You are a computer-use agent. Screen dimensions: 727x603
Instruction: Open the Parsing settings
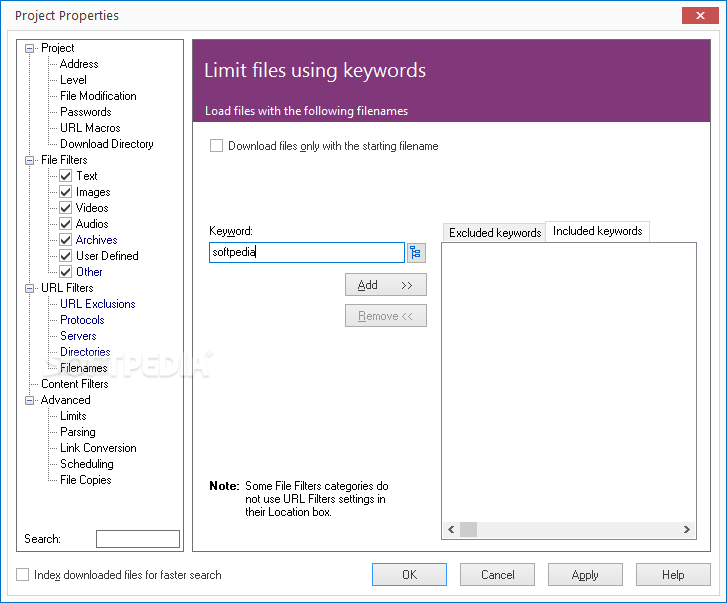[x=78, y=432]
